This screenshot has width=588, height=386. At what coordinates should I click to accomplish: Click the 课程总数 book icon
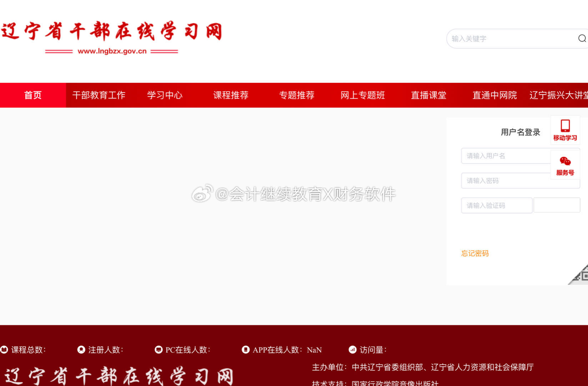click(4, 350)
